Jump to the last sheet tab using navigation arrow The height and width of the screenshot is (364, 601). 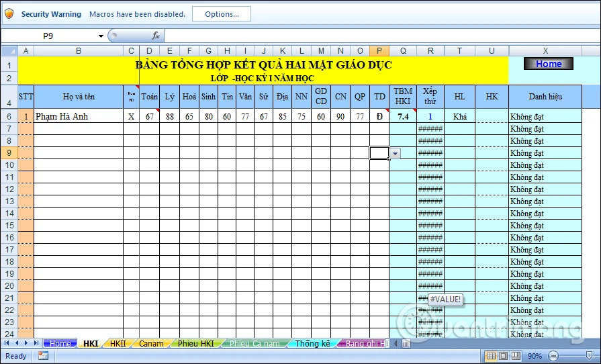point(36,343)
